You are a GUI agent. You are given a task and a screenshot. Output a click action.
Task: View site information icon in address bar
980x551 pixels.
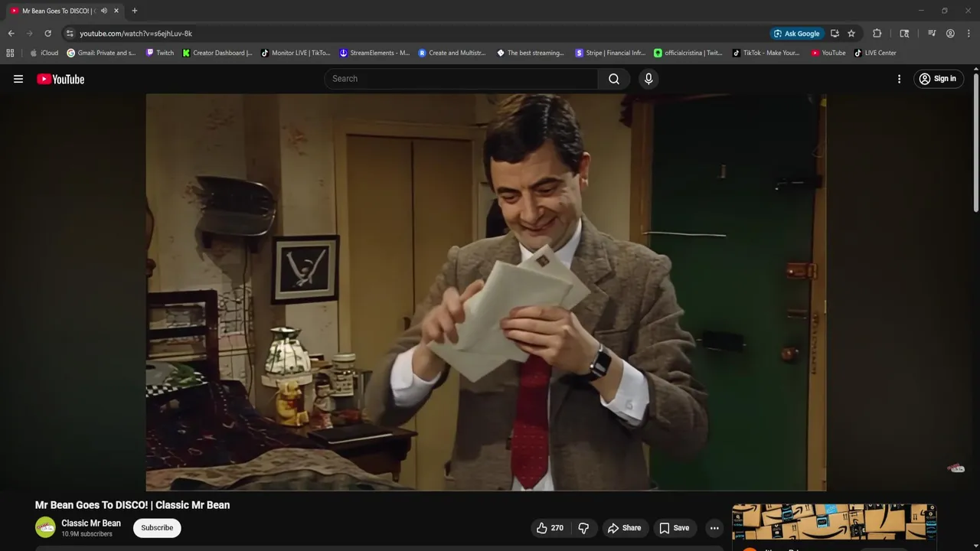pos(70,34)
